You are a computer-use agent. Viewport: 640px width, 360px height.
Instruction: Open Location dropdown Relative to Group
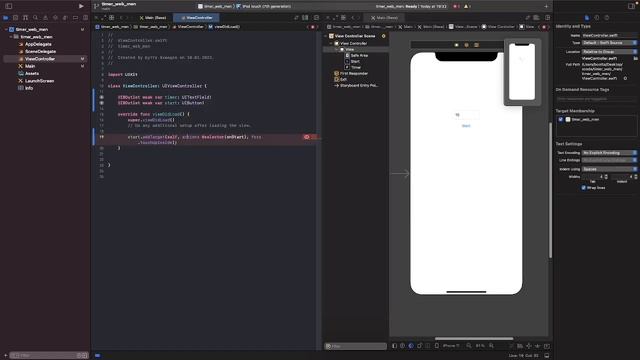click(x=609, y=52)
